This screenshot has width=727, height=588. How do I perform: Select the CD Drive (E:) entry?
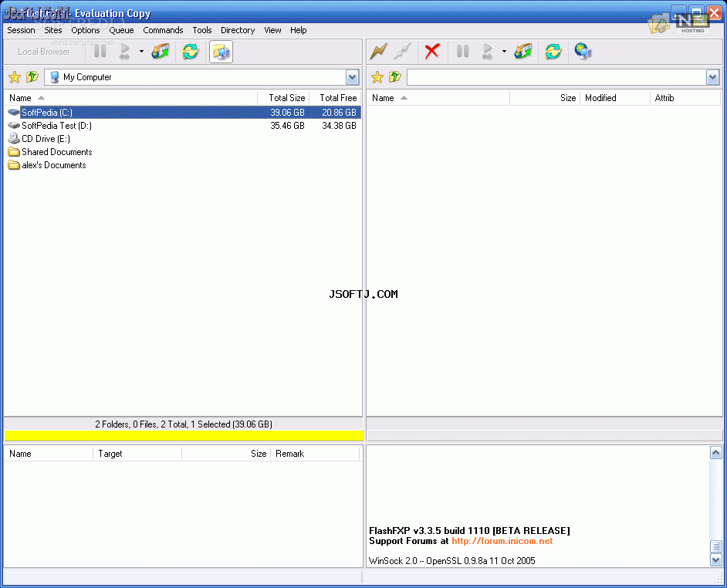[x=46, y=139]
